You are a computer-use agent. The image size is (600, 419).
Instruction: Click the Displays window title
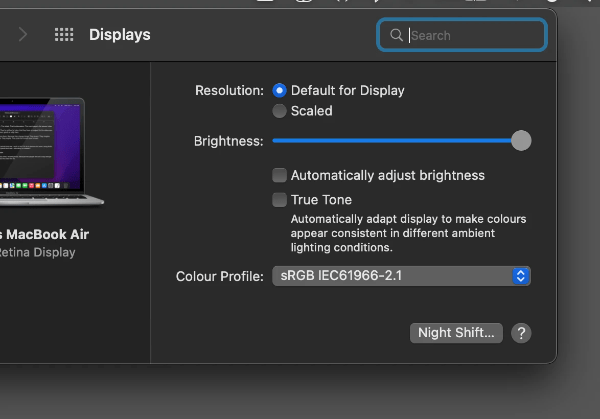coord(120,35)
